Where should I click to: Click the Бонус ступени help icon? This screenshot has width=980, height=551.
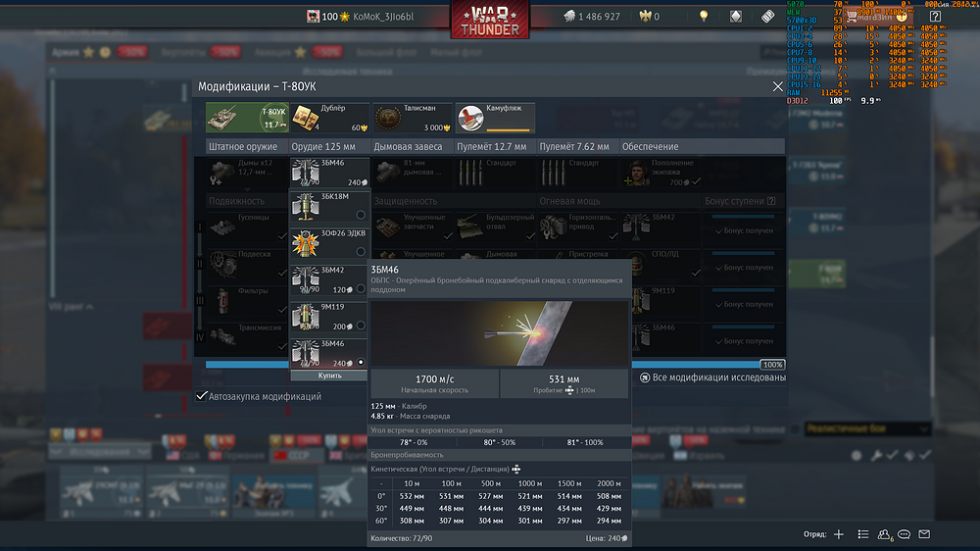click(771, 201)
